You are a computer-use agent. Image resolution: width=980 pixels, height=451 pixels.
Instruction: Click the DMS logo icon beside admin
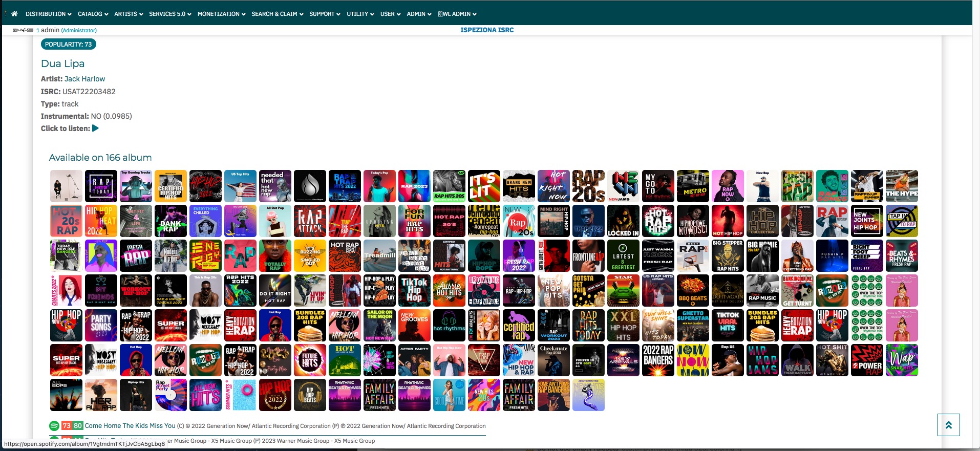23,30
